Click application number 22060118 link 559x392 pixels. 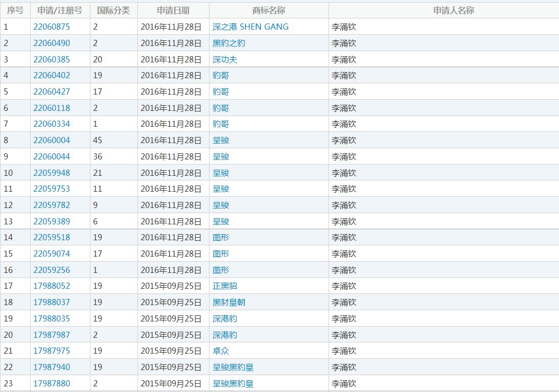pos(52,108)
